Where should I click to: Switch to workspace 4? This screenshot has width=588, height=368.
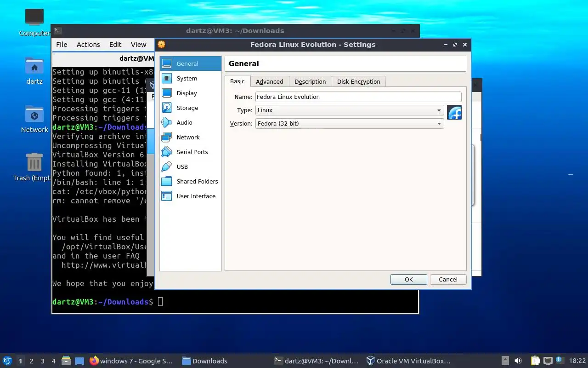coord(54,361)
